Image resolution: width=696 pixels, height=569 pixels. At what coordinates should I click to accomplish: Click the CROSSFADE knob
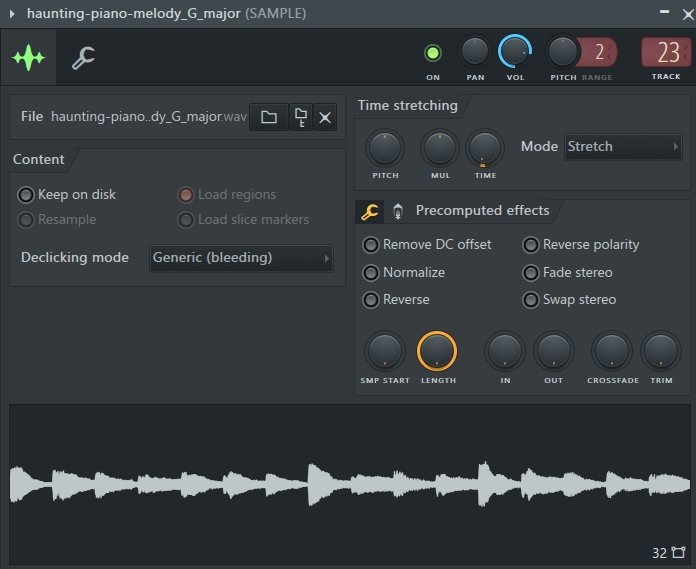tap(612, 351)
